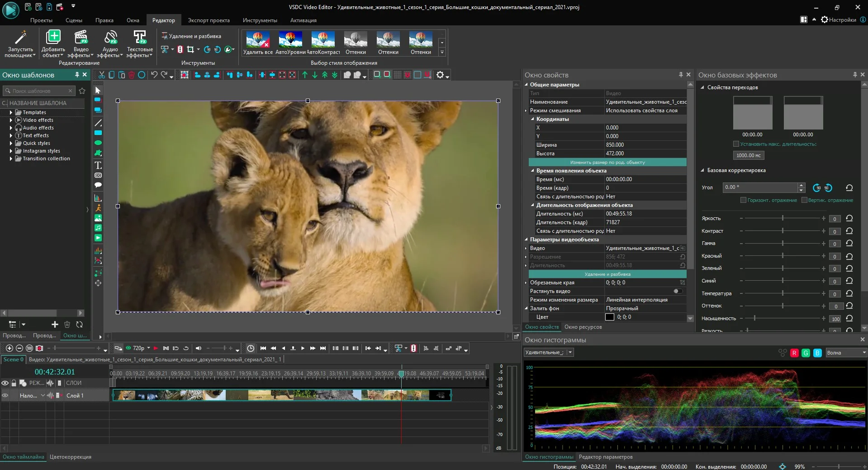
Task: Open the Волна histogram type dropdown
Action: coord(846,353)
